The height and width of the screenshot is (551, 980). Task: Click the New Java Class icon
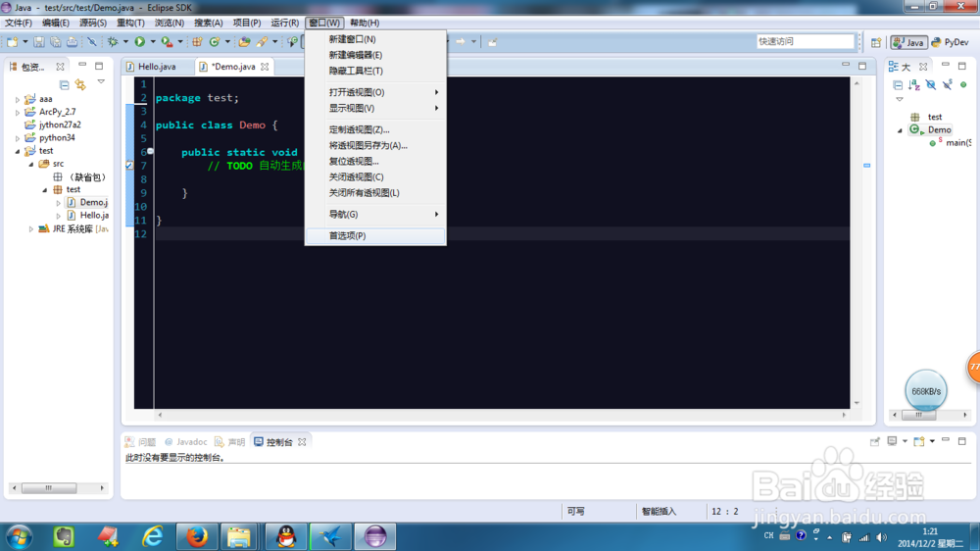click(215, 42)
